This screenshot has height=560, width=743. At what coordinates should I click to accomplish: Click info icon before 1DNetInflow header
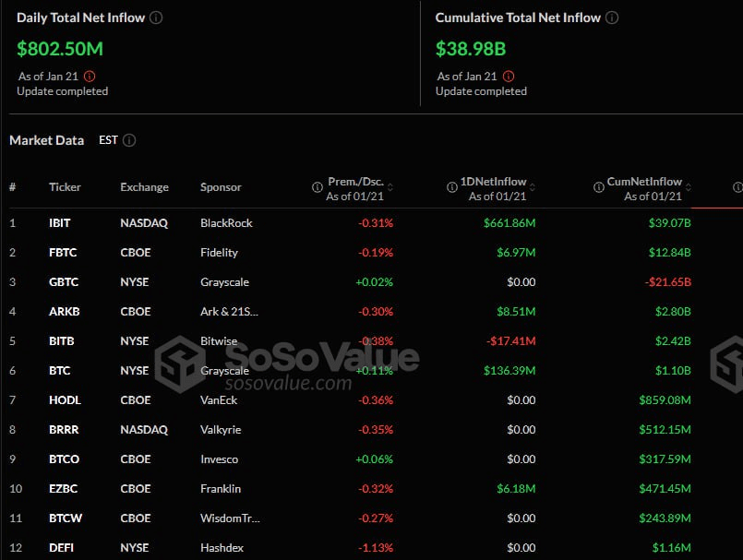452,187
